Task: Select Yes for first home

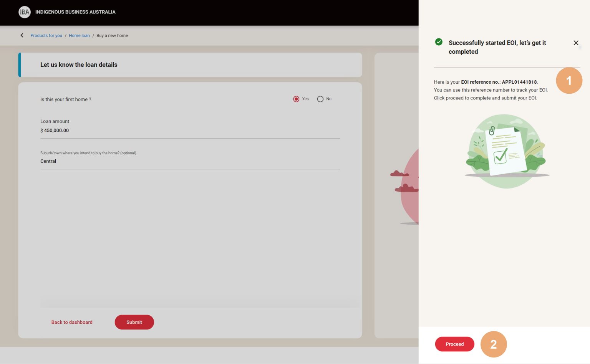Action: pyautogui.click(x=296, y=99)
